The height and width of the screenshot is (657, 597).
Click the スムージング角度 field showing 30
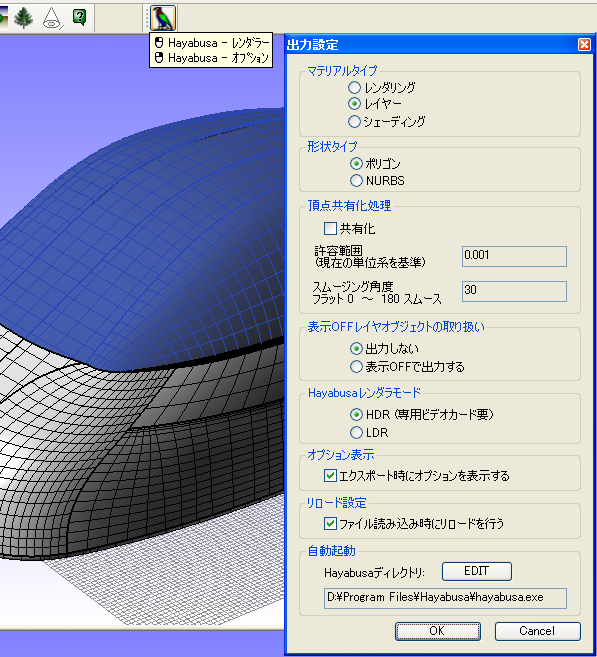pyautogui.click(x=514, y=291)
